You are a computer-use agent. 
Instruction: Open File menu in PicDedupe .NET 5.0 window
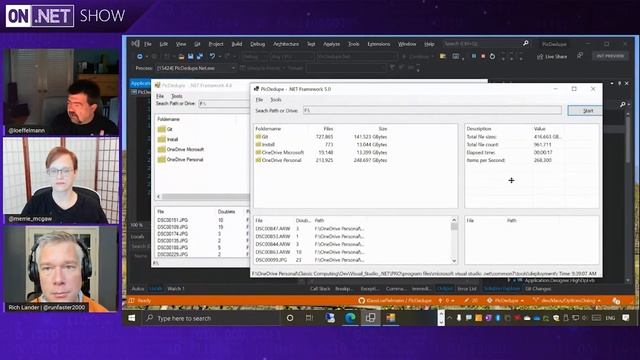point(259,100)
